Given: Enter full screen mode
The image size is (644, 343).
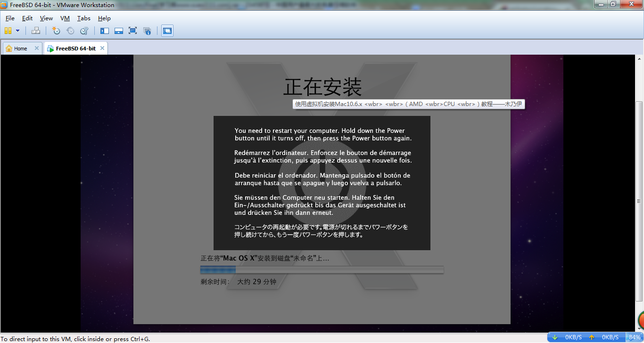Looking at the screenshot, I should [x=133, y=31].
